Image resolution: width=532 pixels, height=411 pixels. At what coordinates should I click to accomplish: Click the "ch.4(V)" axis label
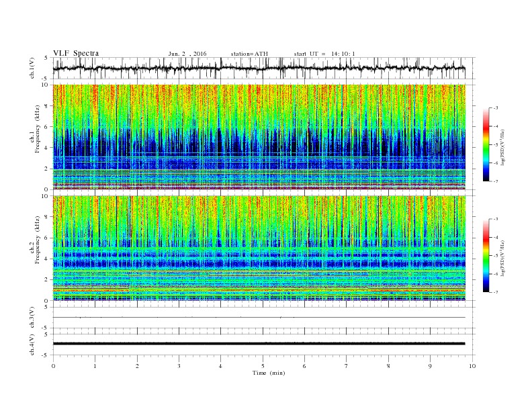coord(32,345)
